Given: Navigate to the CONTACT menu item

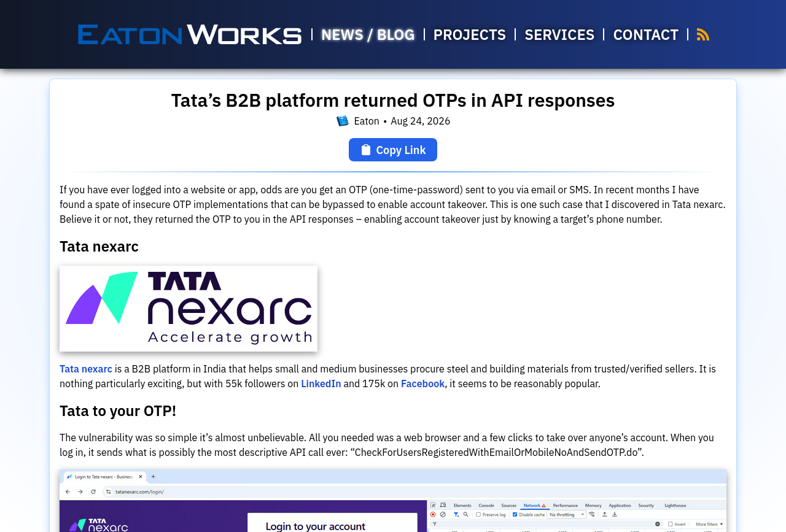Looking at the screenshot, I should pos(646,35).
